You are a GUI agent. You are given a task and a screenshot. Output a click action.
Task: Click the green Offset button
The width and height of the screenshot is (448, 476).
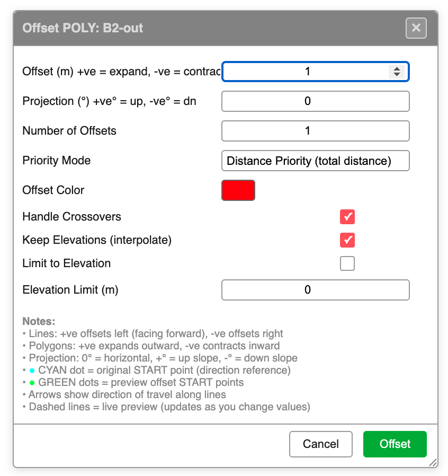pyautogui.click(x=395, y=444)
